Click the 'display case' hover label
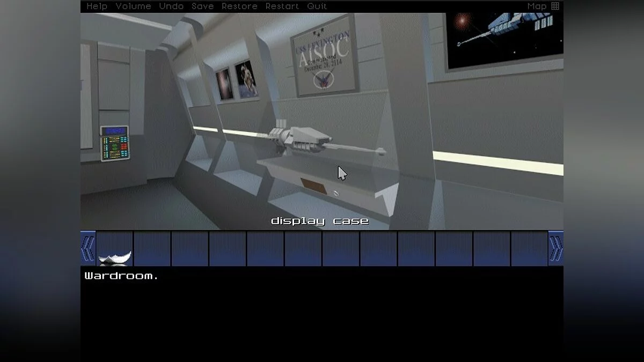 [320, 221]
